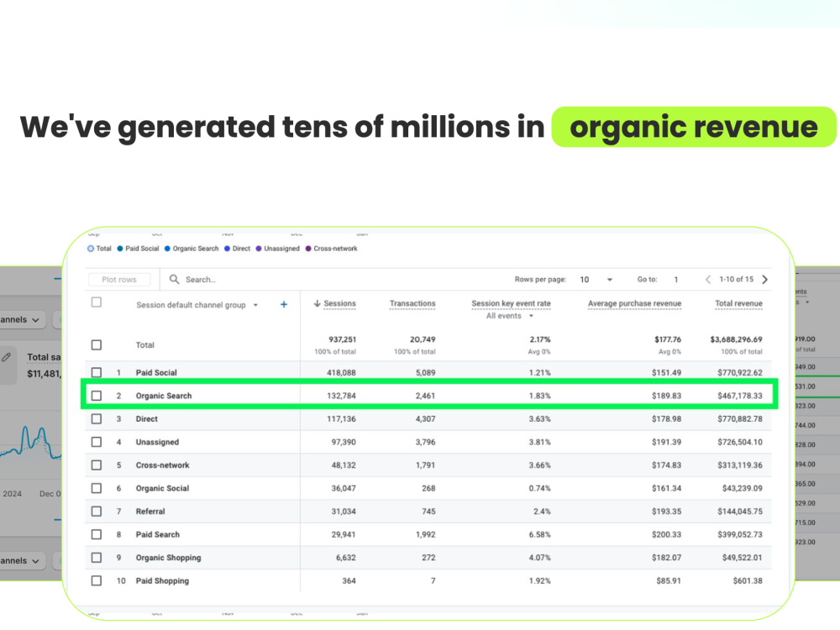Click the sort arrow beside Sessions
The image size is (840, 630).
click(318, 303)
